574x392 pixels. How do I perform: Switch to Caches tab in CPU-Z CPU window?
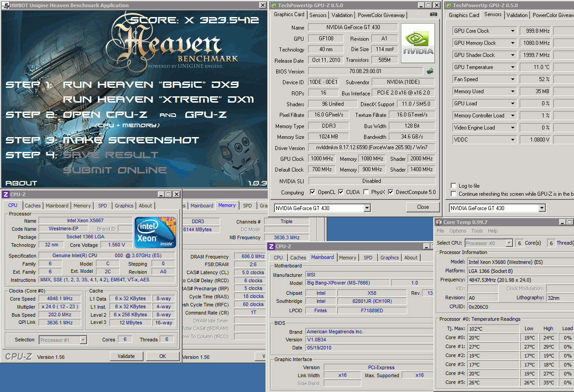pos(33,206)
